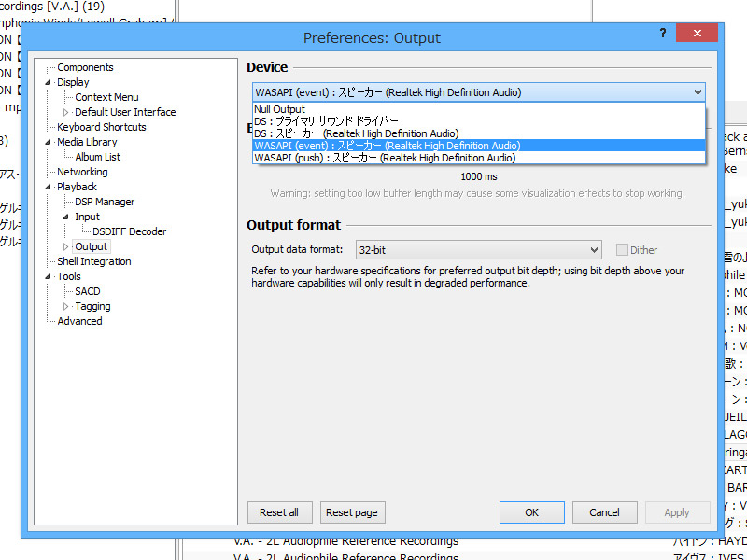Click the Cancel button
Image resolution: width=747 pixels, height=560 pixels.
[604, 512]
